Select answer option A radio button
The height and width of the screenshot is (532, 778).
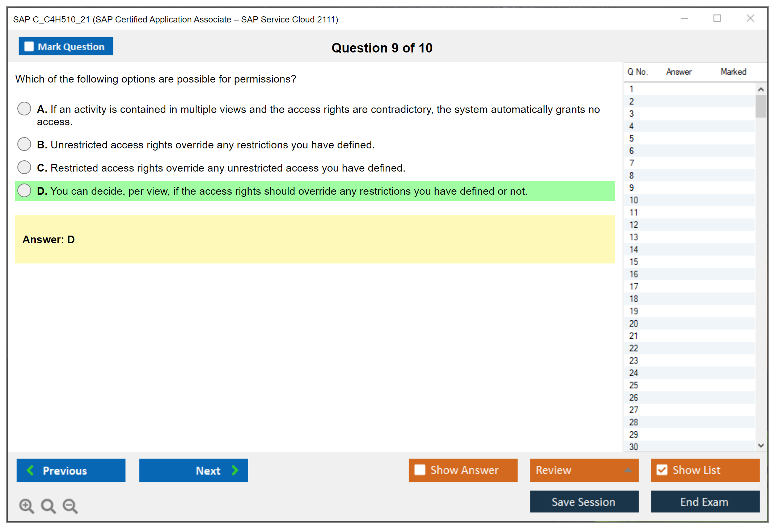[x=24, y=109]
